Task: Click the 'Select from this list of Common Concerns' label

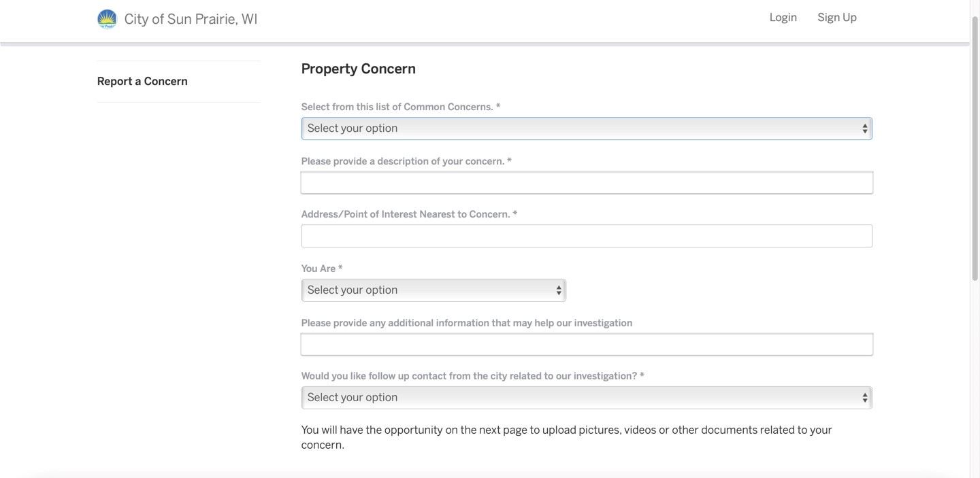Action: [x=401, y=107]
